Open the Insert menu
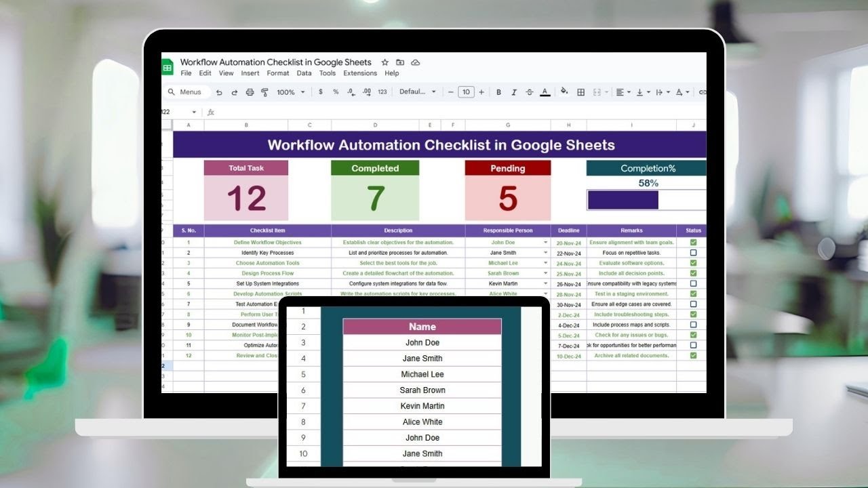868x488 pixels. tap(250, 73)
